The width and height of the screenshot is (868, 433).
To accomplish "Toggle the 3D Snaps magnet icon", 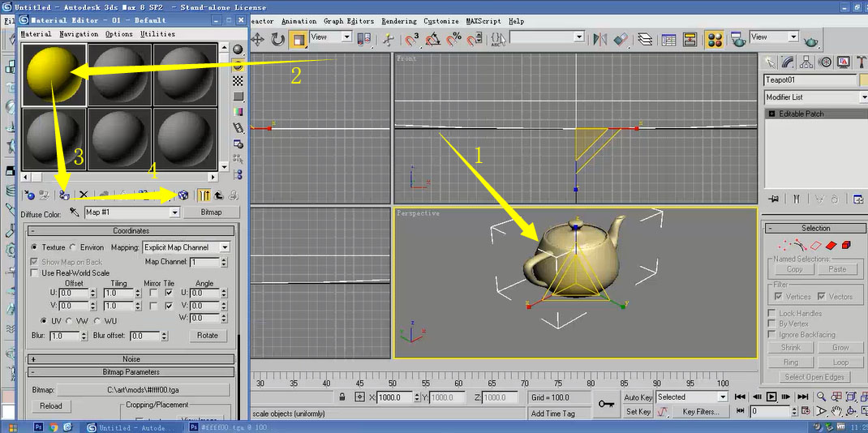I will point(411,39).
